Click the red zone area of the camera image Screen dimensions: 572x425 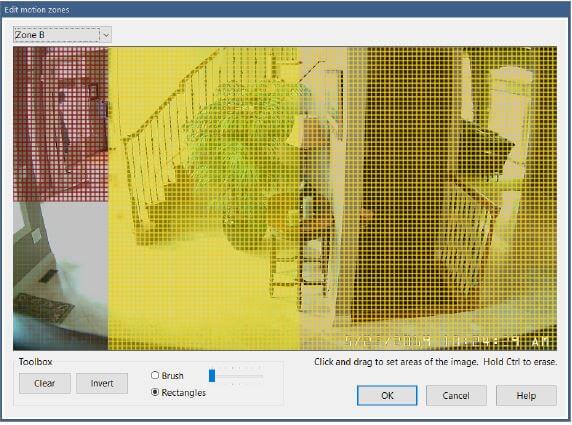point(61,124)
